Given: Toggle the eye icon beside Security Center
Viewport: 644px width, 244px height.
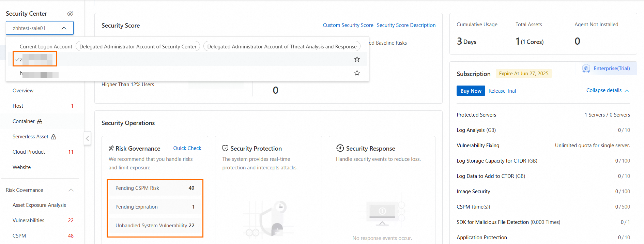Looking at the screenshot, I should point(70,14).
